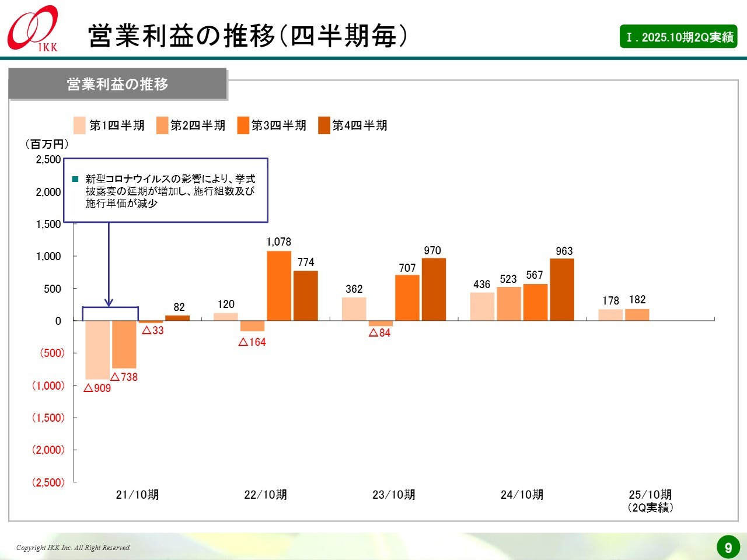The height and width of the screenshot is (560, 747).
Task: Click the 21/10期 axis label
Action: [137, 495]
